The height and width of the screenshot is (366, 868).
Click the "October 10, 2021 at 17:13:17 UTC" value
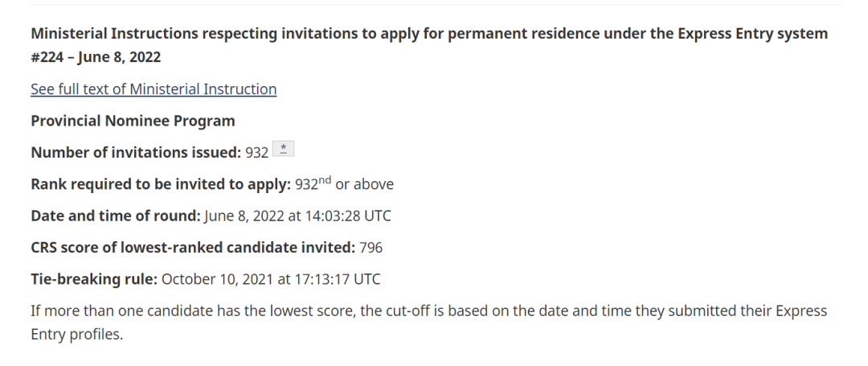click(x=271, y=279)
